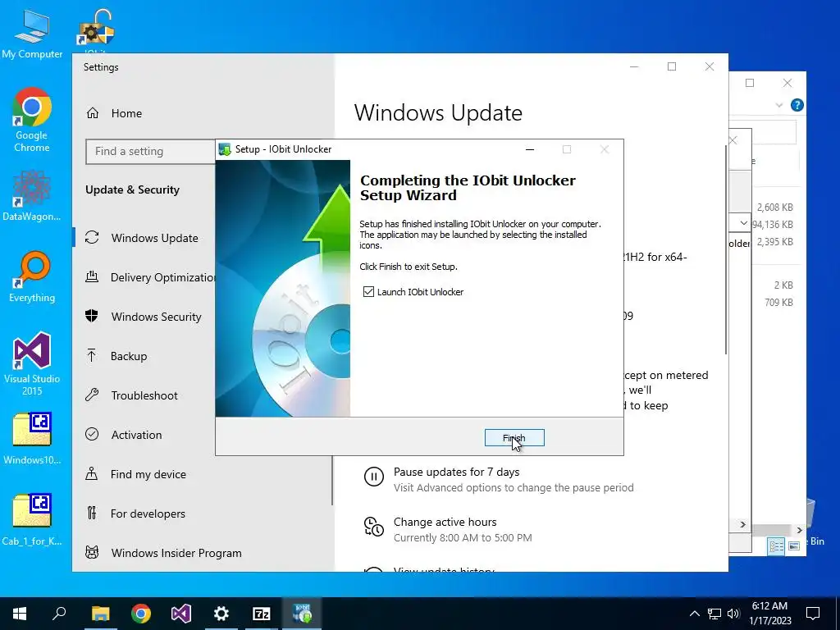Open notification action center icon

click(x=813, y=614)
